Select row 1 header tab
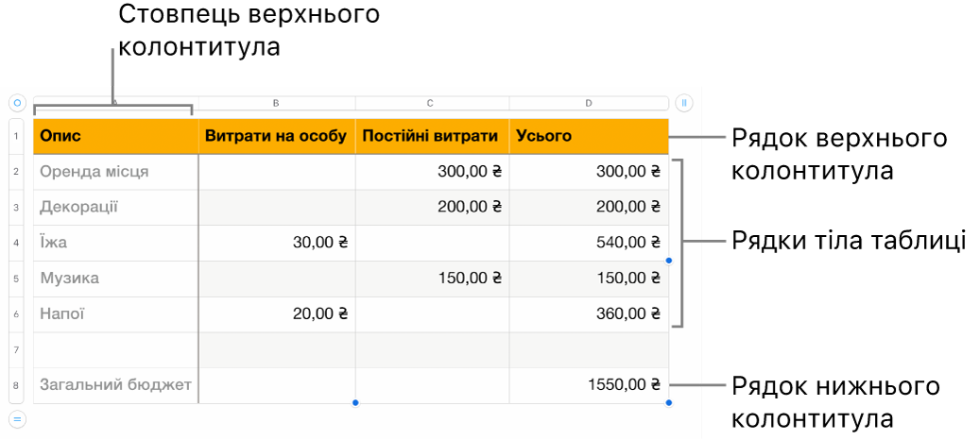 (16, 136)
